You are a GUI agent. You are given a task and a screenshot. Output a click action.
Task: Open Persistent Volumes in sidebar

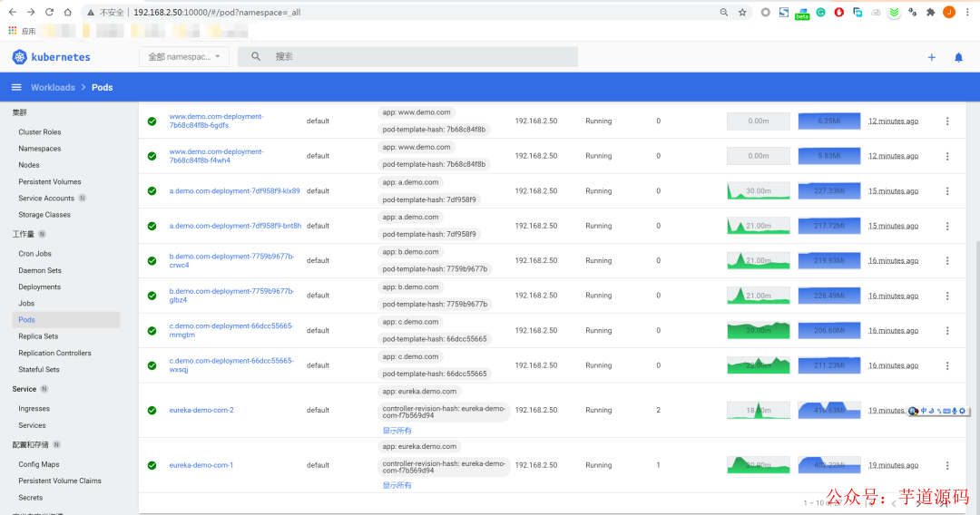tap(49, 181)
